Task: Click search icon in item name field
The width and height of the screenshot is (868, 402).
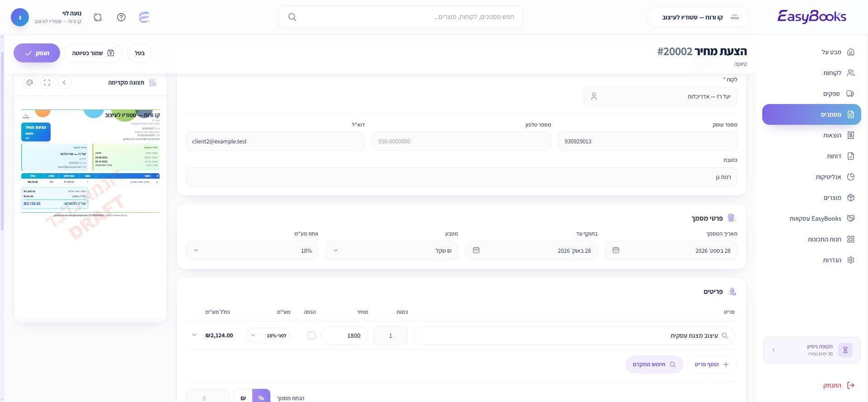Action: (x=725, y=336)
